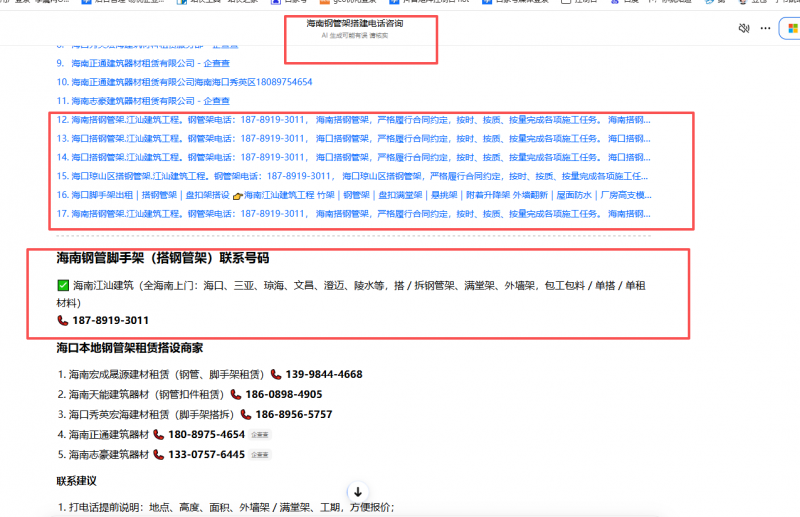Click phone number 180-8975-4654
800x517 pixels.
pyautogui.click(x=207, y=435)
